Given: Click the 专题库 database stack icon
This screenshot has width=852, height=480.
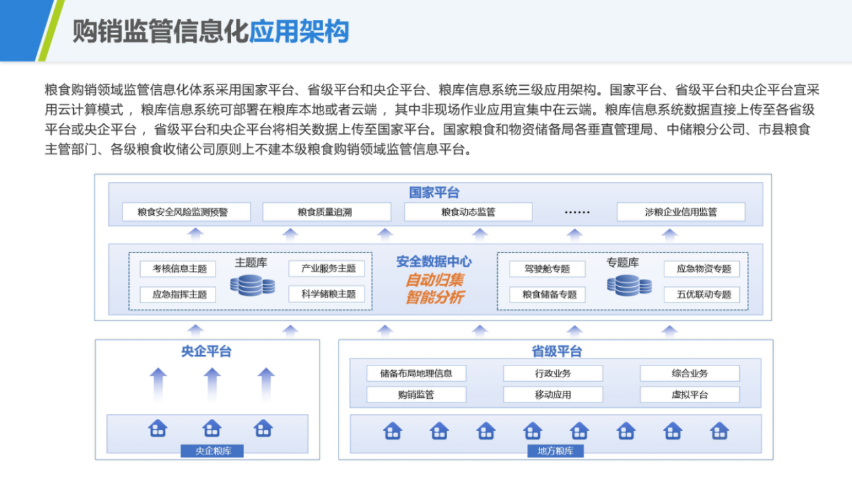Looking at the screenshot, I should 629,285.
